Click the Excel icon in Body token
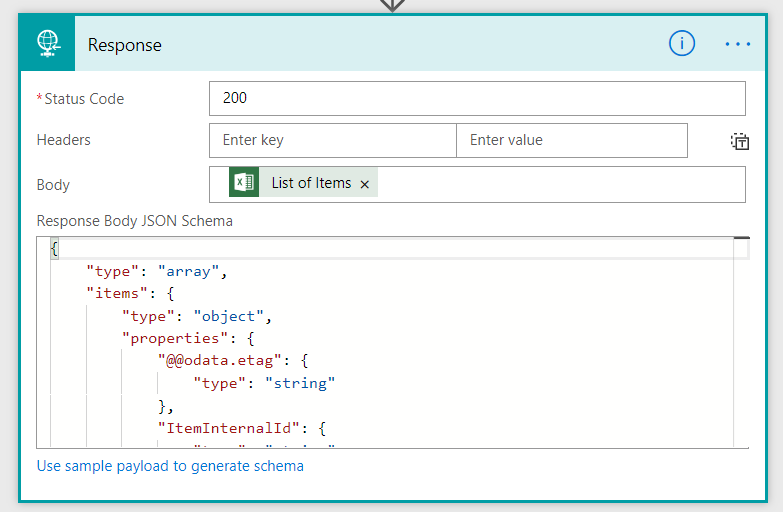The height and width of the screenshot is (512, 783). (242, 183)
